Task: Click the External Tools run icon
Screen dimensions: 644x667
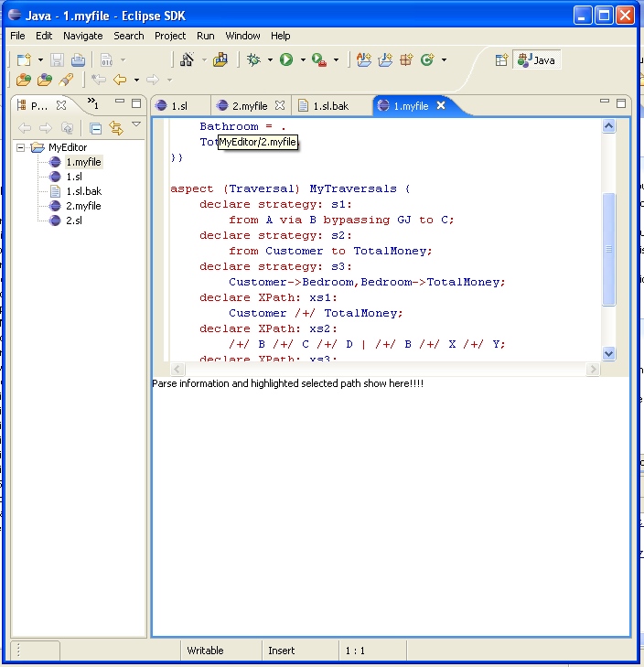Action: pos(318,60)
